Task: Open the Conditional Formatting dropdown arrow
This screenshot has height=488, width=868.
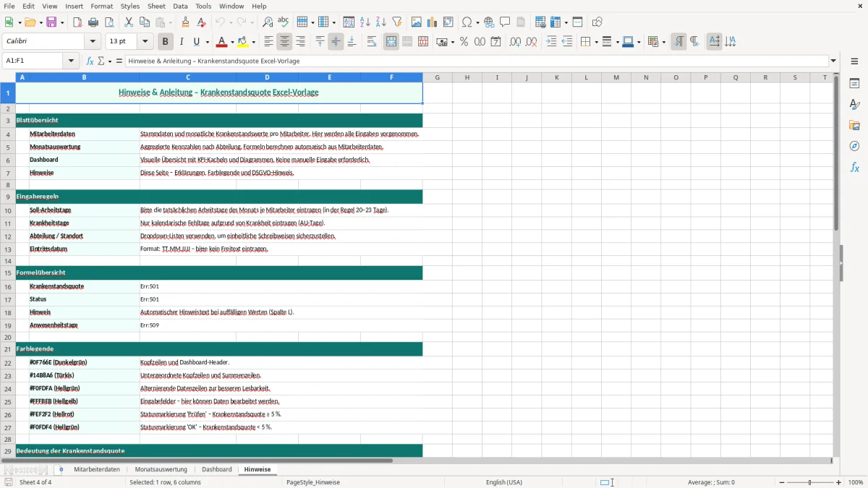Action: (663, 42)
